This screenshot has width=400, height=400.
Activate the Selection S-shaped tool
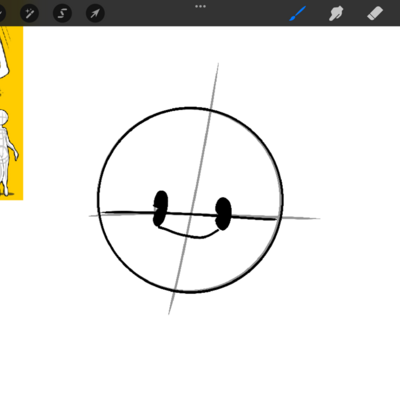pos(62,13)
